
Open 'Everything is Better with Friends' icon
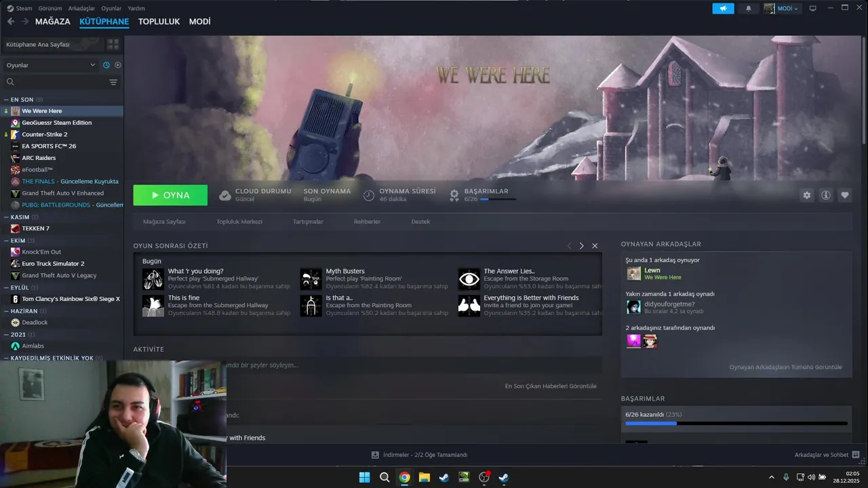pos(469,306)
